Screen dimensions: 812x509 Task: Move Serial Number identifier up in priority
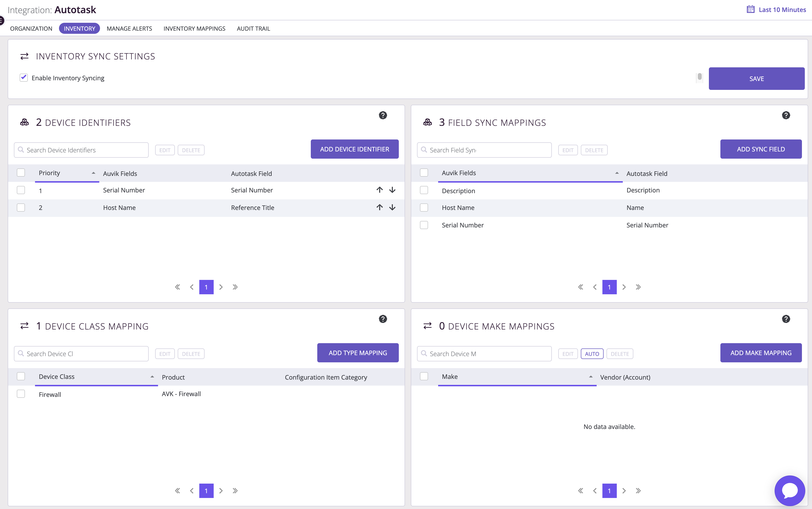(380, 190)
